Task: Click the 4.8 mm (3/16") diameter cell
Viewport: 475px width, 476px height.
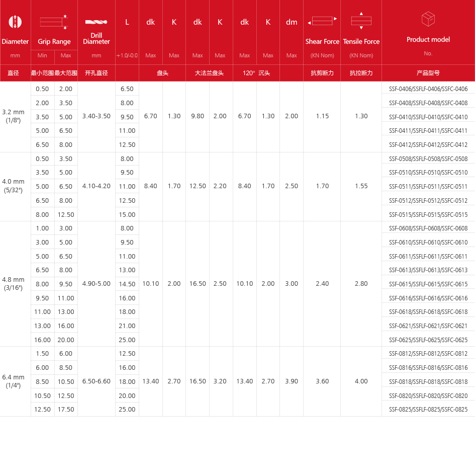Action: 13,284
